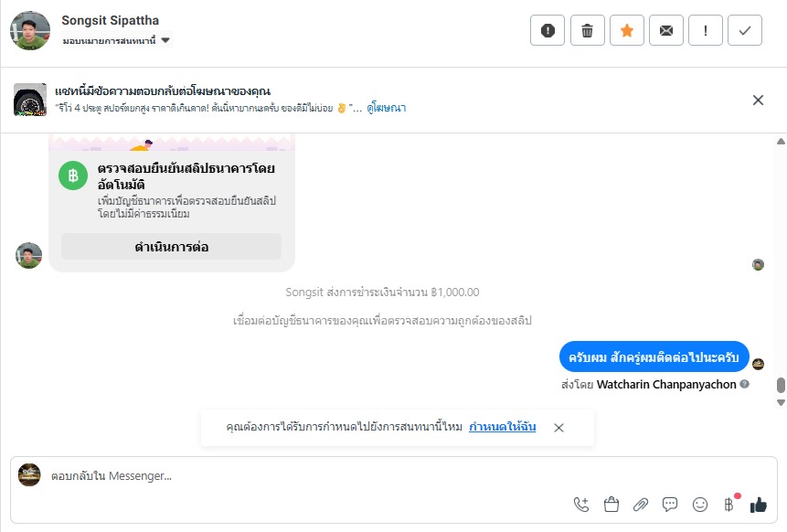This screenshot has height=532, width=787.
Task: Open saved replies speech bubble icon
Action: [x=670, y=504]
